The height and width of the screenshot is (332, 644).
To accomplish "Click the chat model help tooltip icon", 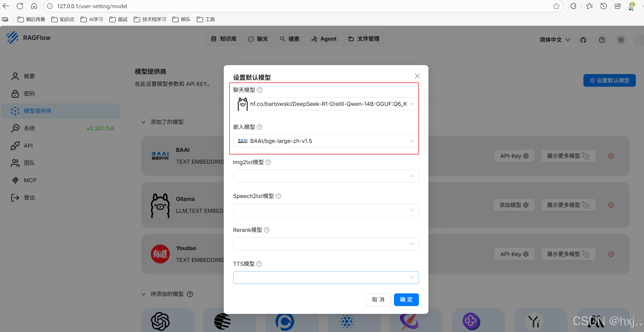I will pos(259,90).
